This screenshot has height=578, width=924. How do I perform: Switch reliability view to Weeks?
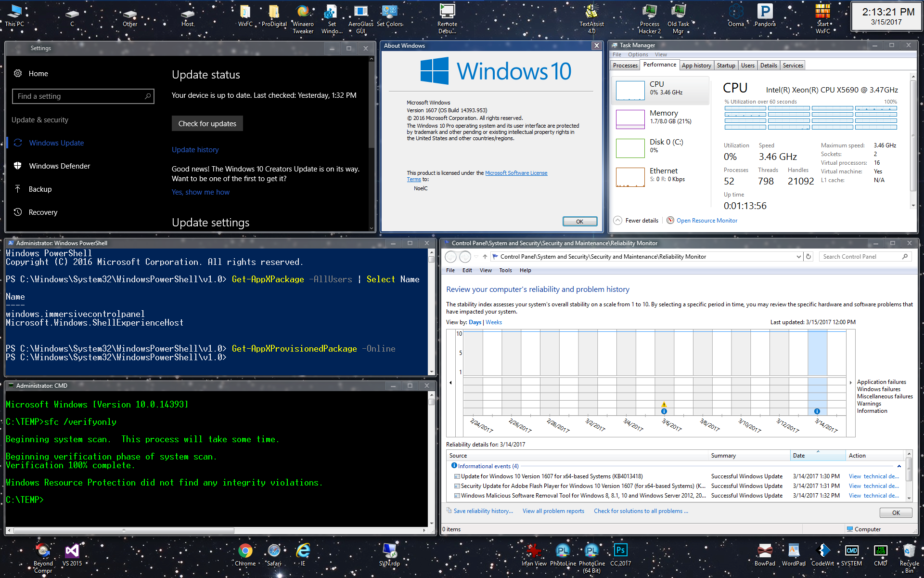click(x=494, y=322)
